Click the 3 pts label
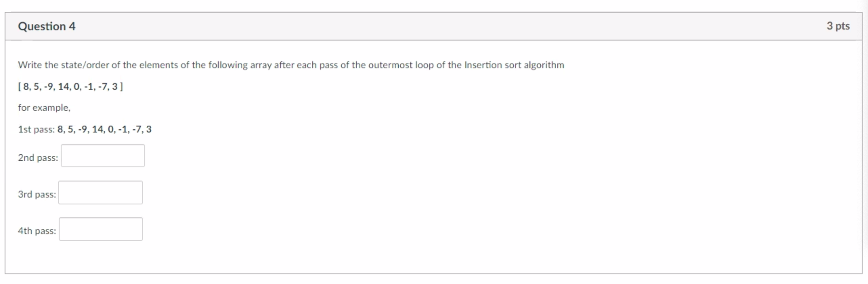Viewport: 868px width, 284px height. click(x=838, y=26)
